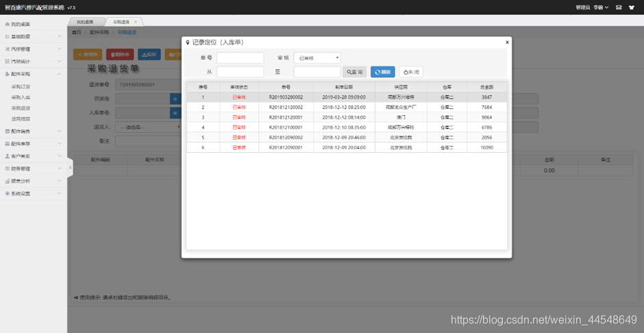Viewport: 644px width, 333px height.
Task: Click the 金额 column header in background table
Action: pyautogui.click(x=549, y=160)
